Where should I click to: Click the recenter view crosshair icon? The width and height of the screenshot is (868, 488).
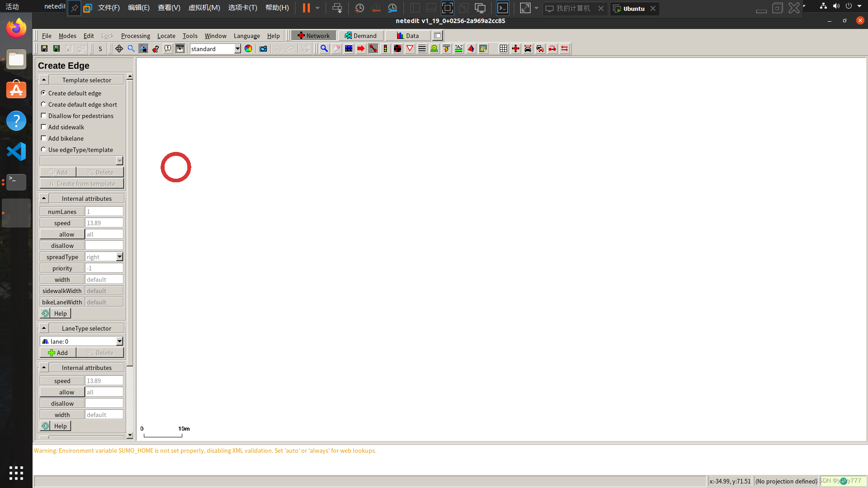119,48
